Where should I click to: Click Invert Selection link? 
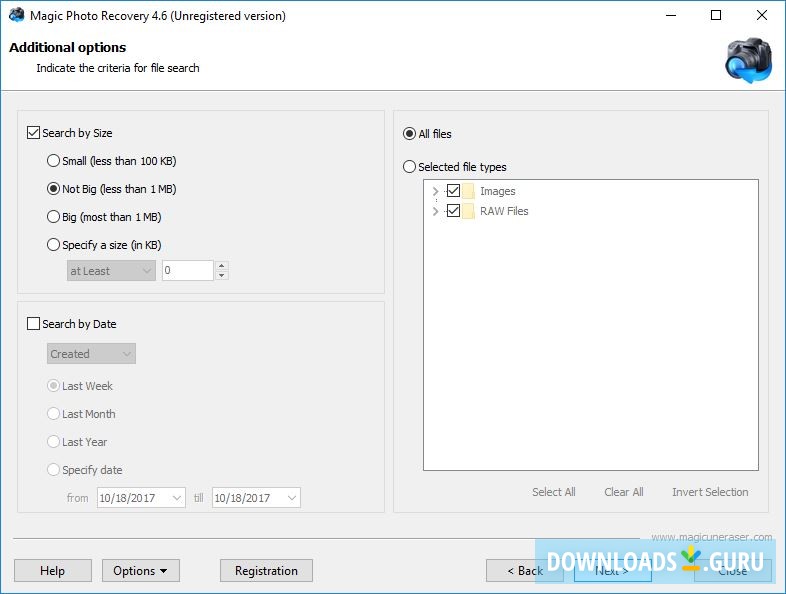coord(710,492)
